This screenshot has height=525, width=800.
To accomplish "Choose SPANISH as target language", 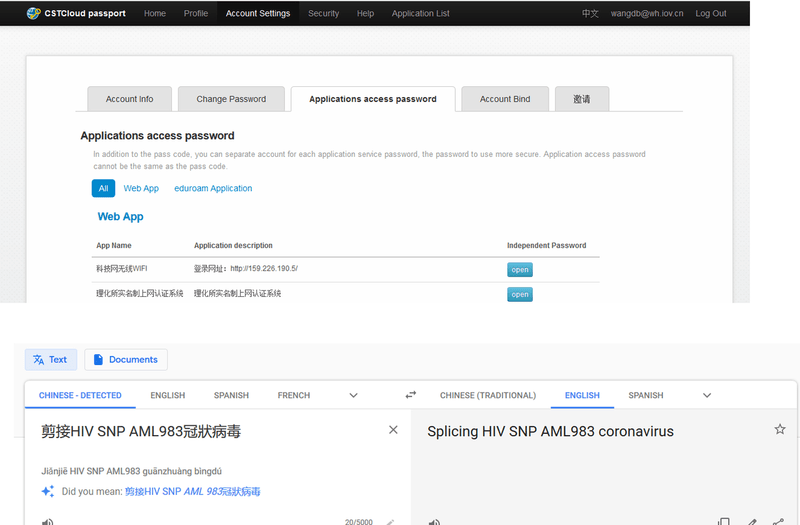I will point(645,395).
